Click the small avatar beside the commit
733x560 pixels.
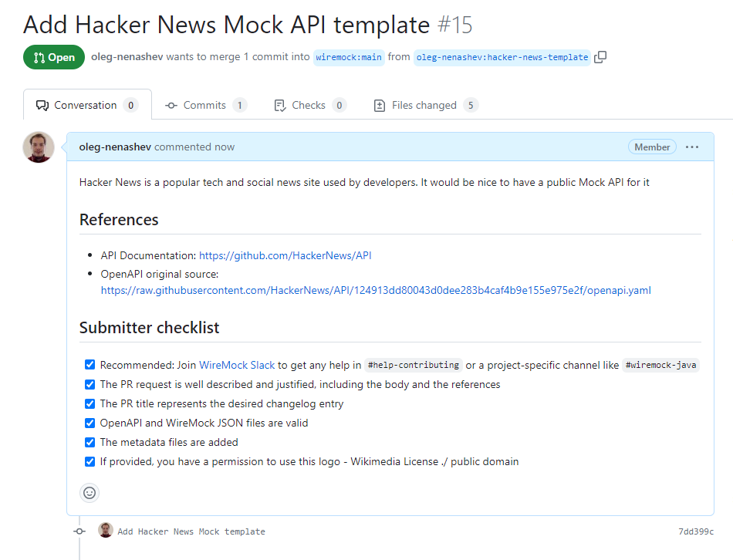[106, 530]
